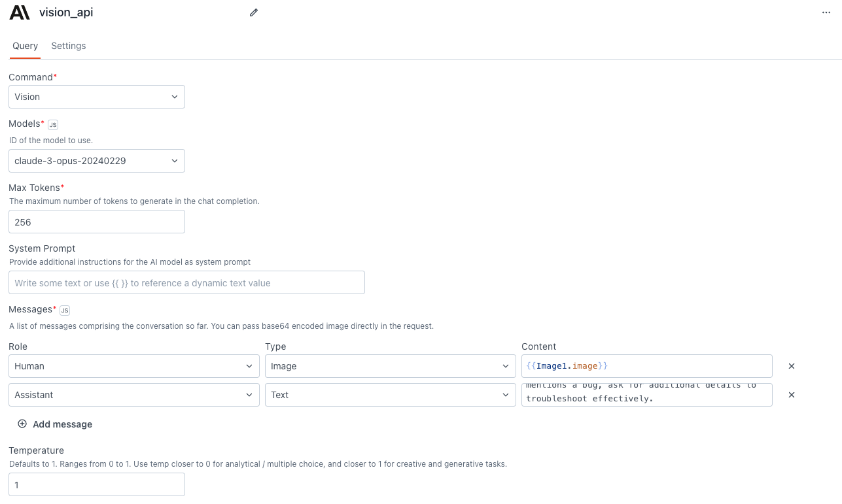Click the Anthropic logo icon

coord(20,12)
